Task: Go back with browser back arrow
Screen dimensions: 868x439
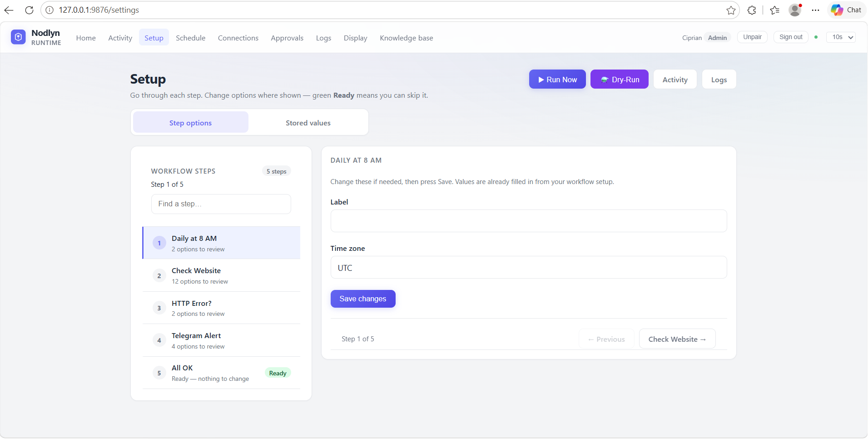Action: 9,10
